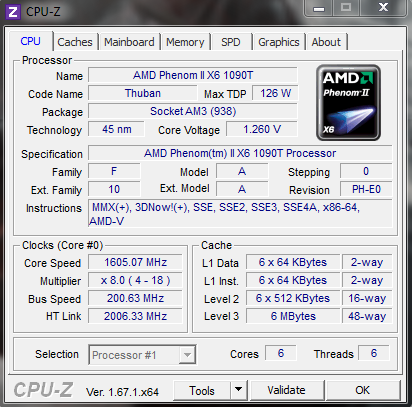Expand the Processor #1 selection combo box
This screenshot has width=412, height=407.
tap(142, 355)
